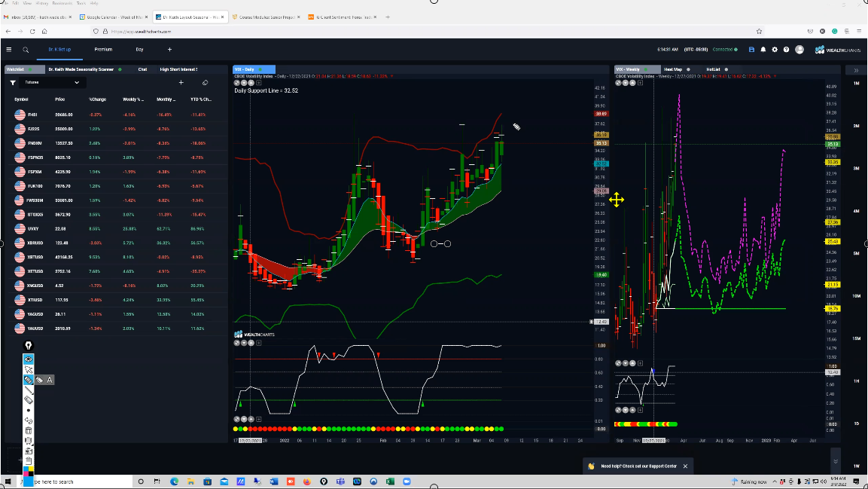The image size is (868, 489).
Task: Undo the last annotation stroke
Action: click(x=29, y=420)
